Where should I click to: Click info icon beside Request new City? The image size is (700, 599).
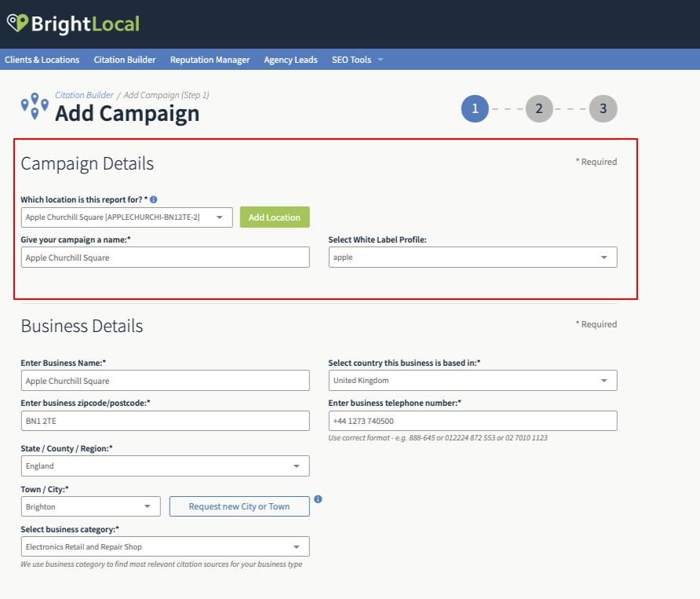318,499
